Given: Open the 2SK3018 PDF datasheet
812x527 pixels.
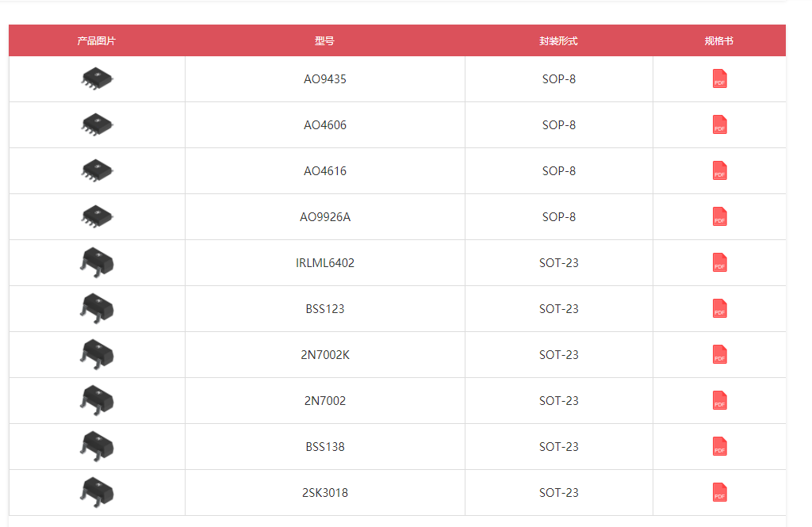Looking at the screenshot, I should (x=719, y=493).
